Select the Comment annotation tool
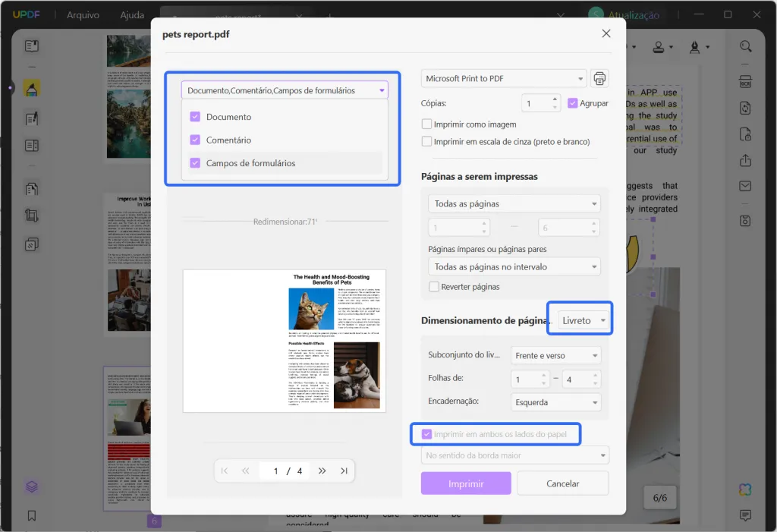 click(31, 87)
